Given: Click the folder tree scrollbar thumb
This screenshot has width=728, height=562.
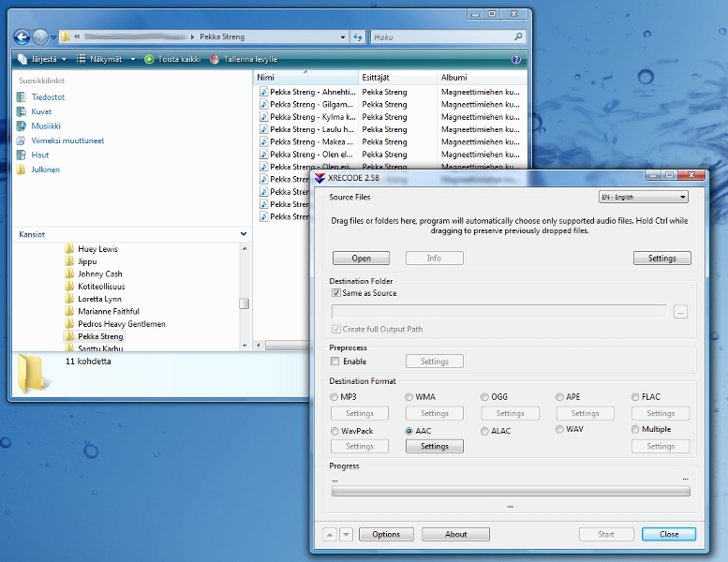Looking at the screenshot, I should 245,303.
